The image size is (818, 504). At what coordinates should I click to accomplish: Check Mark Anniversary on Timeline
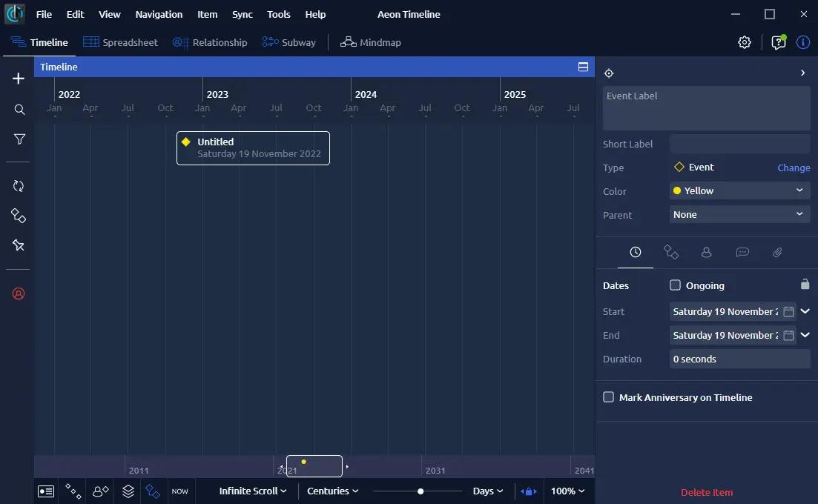(609, 397)
